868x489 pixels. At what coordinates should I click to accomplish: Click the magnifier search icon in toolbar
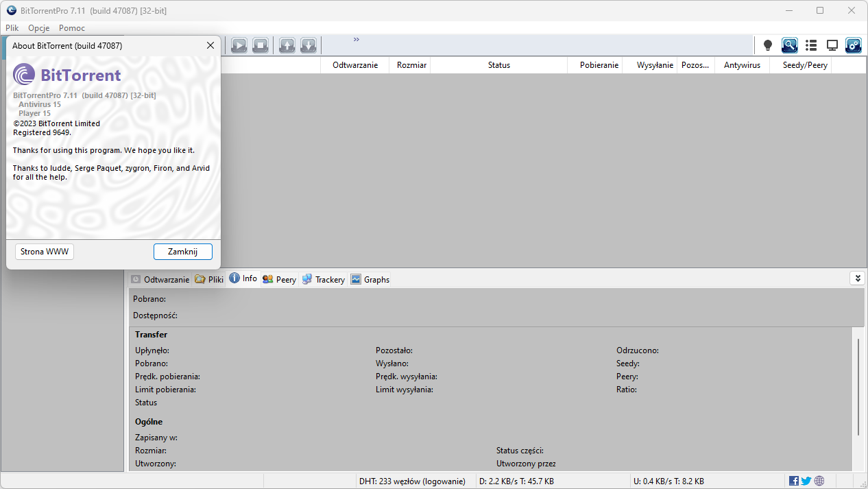[x=790, y=45]
